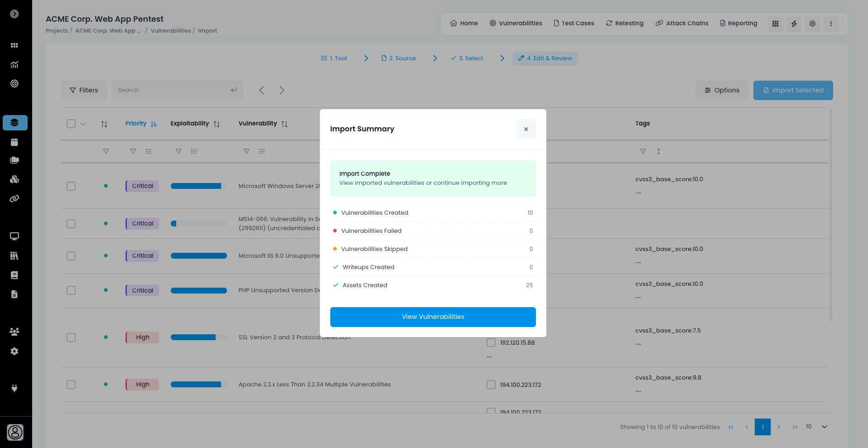Click the plug integrations icon in left sidebar
Viewport: 868px width, 448px height.
tap(14, 388)
